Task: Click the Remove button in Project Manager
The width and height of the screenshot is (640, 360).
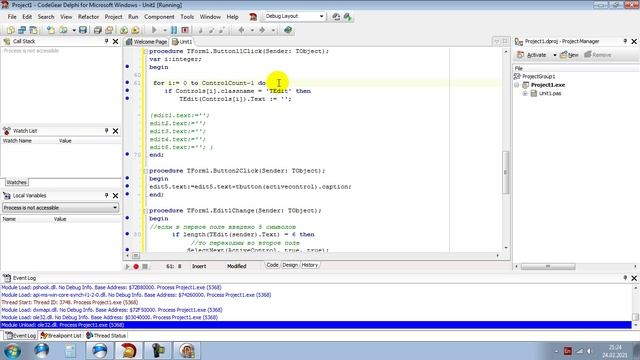Action: 598,55
